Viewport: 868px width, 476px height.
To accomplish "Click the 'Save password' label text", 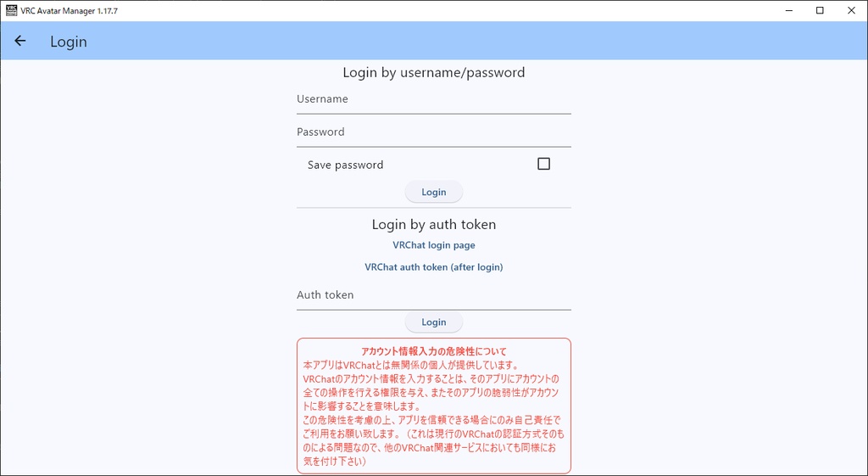I will click(346, 165).
